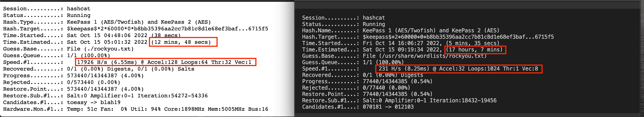Image resolution: width=644 pixels, height=117 pixels.
Task: Click the "070181 -> 012103" candidates text
Action: pos(388,107)
